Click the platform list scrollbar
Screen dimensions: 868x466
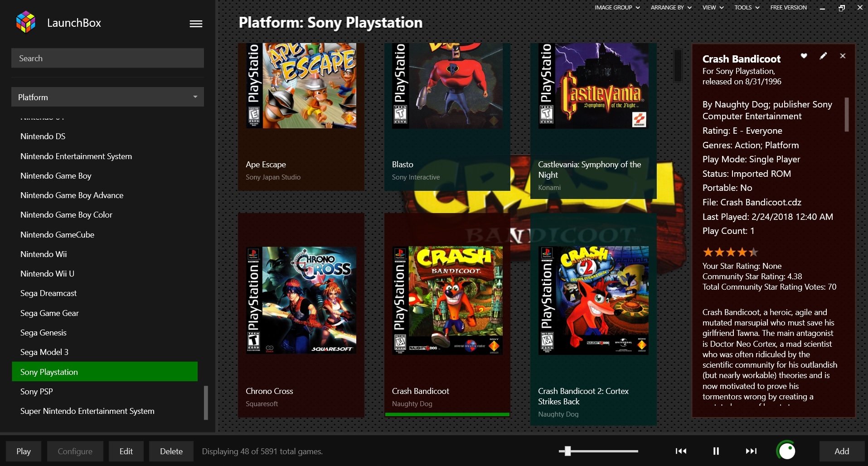click(206, 403)
